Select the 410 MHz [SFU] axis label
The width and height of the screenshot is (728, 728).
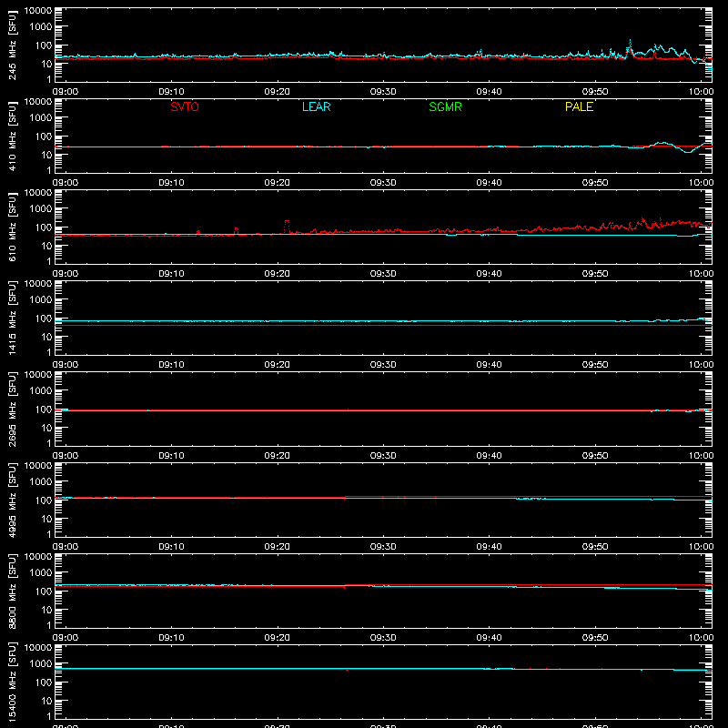12,136
